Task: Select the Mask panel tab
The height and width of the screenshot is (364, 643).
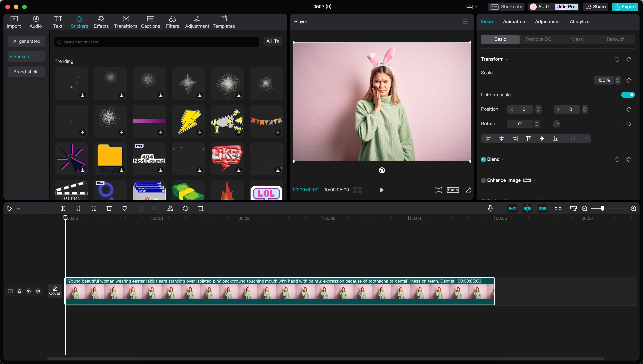Action: point(577,39)
